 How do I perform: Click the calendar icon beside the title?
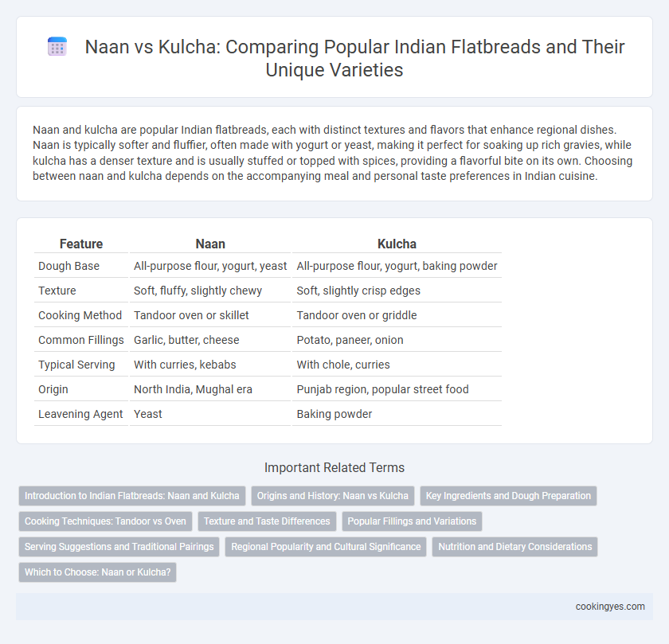(x=57, y=46)
